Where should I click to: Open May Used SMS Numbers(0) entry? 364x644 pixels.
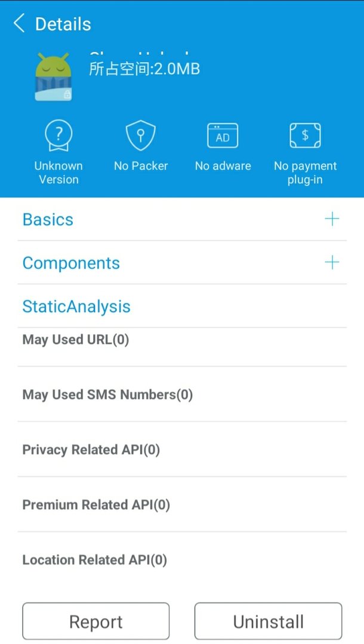click(x=182, y=394)
